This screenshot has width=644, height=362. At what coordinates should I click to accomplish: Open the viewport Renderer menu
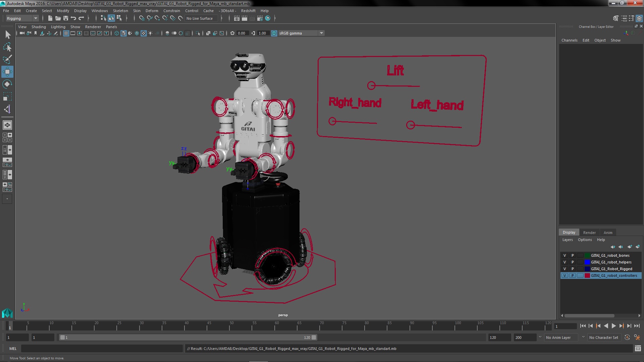(93, 27)
